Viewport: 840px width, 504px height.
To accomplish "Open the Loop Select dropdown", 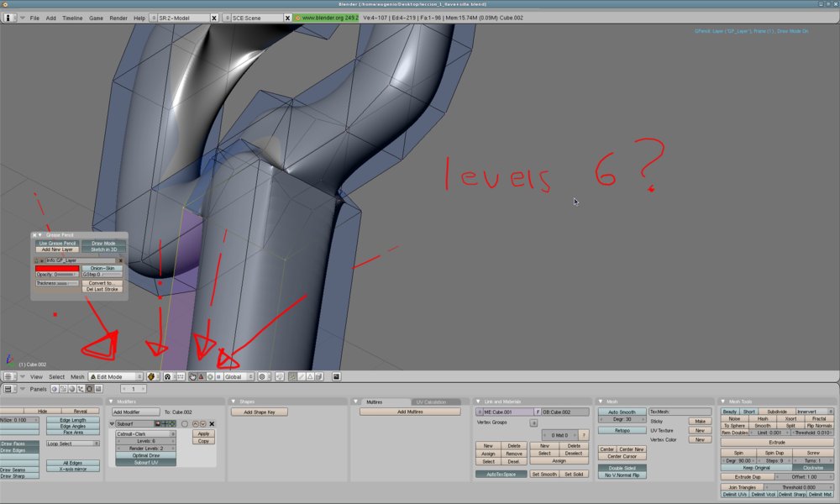I will pos(73,444).
